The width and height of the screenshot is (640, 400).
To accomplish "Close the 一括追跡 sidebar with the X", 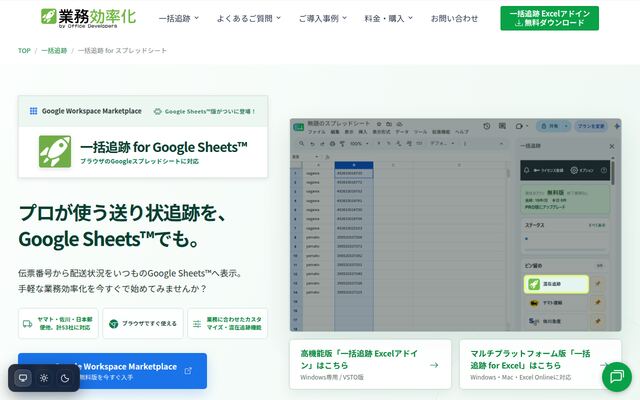I will click(611, 146).
